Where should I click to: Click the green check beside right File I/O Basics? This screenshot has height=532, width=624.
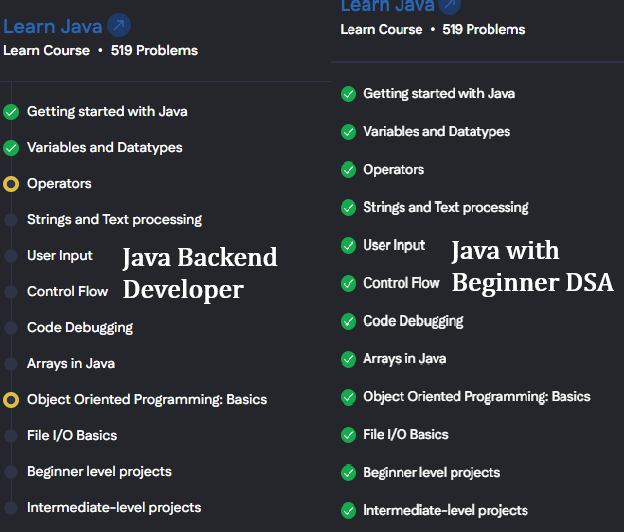click(349, 435)
